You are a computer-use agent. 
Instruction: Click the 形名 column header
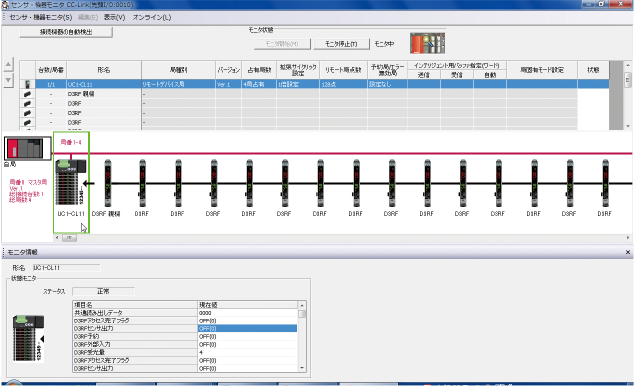[x=104, y=70]
